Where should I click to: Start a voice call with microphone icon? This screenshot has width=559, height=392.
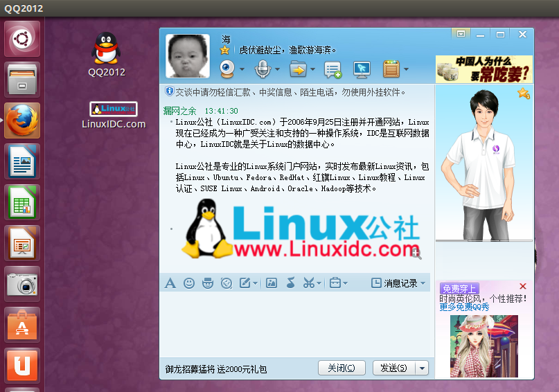click(263, 69)
